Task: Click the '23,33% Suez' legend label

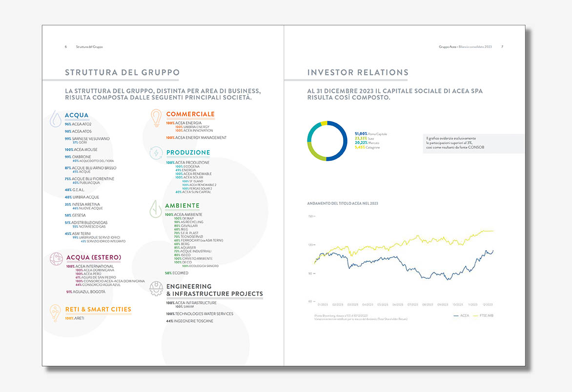Action: point(365,138)
